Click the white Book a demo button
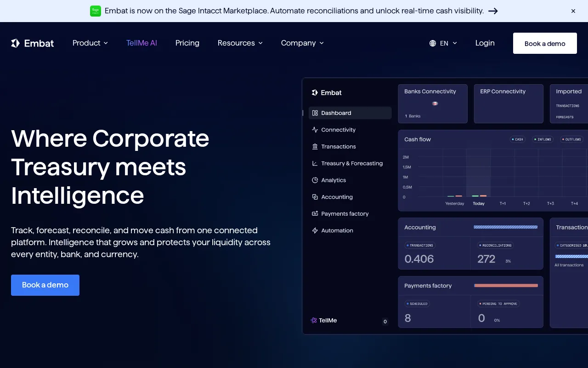588x368 pixels. click(x=545, y=43)
